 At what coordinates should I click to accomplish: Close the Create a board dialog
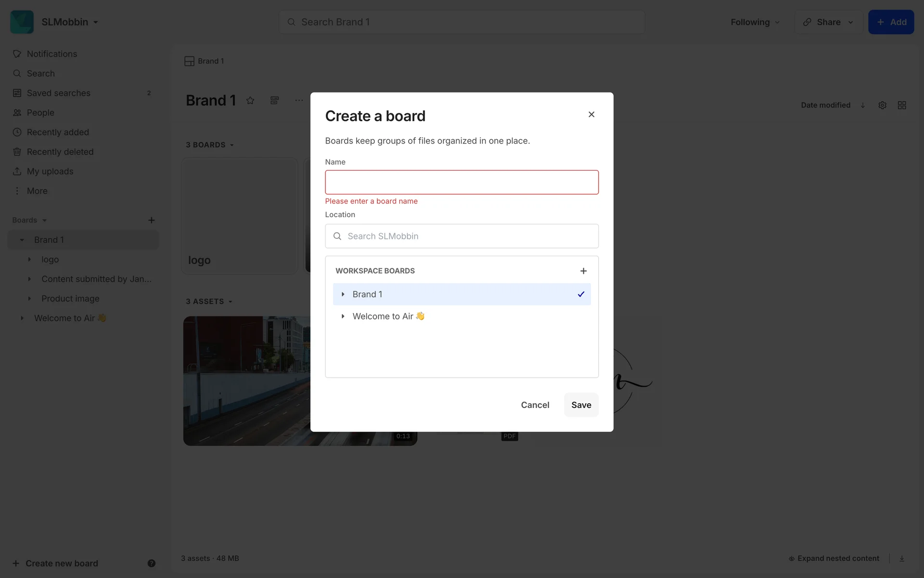(x=591, y=114)
